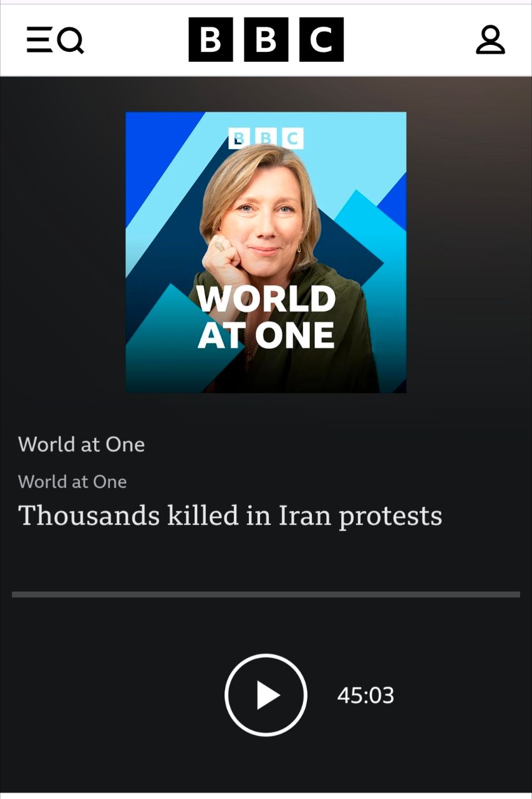Open the larger World at One programme link
Image resolution: width=532 pixels, height=799 pixels.
82,444
